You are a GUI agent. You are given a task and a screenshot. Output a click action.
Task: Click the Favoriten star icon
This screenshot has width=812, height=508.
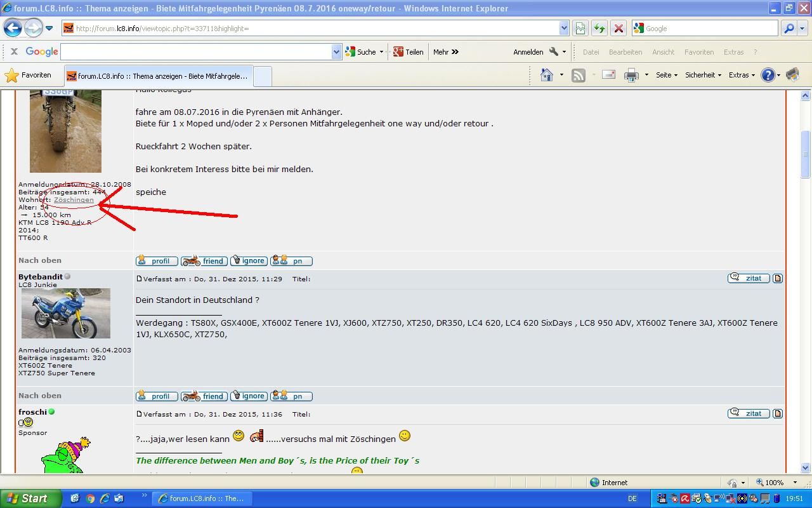click(x=11, y=75)
